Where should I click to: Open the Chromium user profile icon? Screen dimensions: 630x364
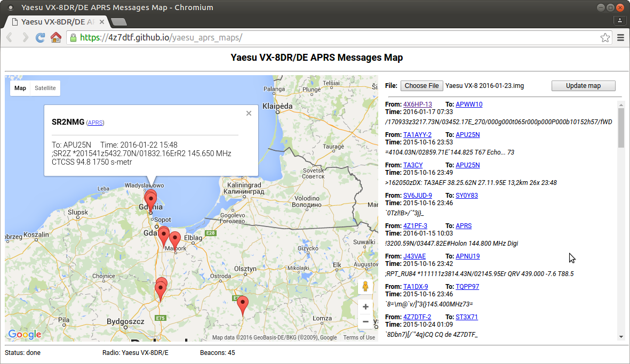point(619,20)
